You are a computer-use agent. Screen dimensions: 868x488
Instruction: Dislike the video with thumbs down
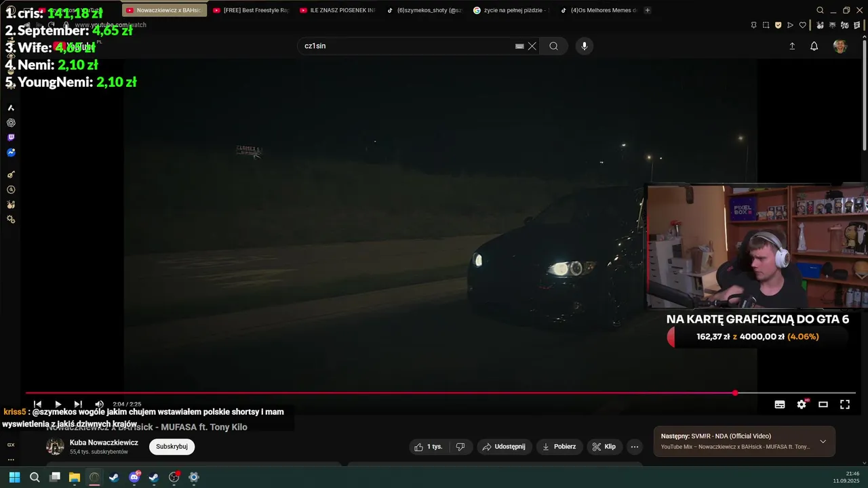[460, 447]
